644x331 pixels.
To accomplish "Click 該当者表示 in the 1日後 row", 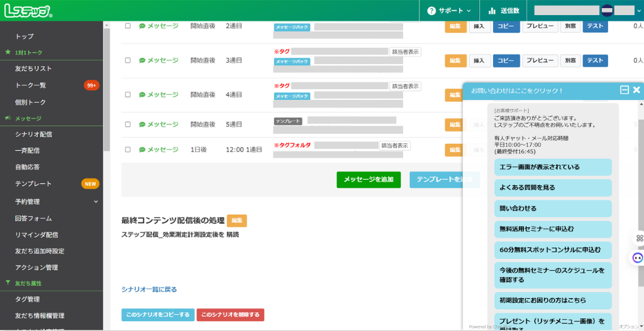I will click(x=395, y=146).
